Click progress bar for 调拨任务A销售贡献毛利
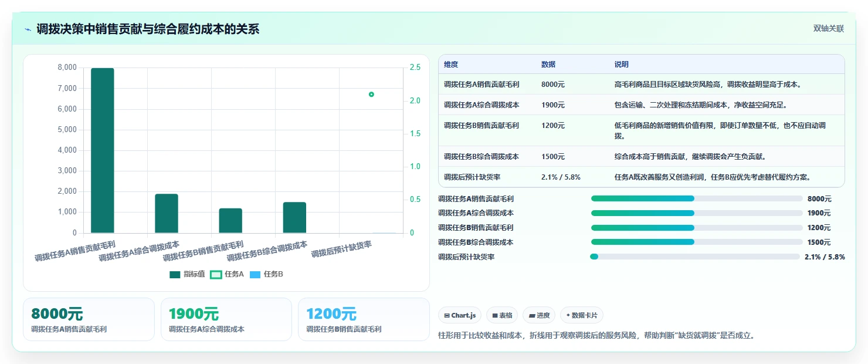This screenshot has height=364, width=868. coord(697,198)
